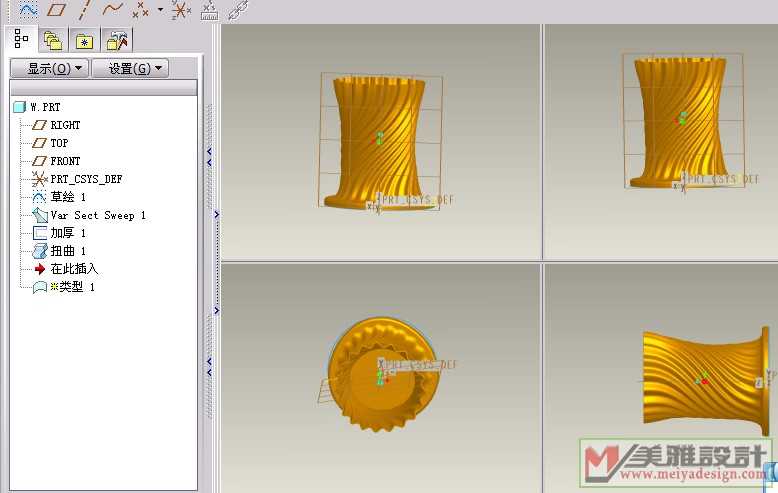Click the datum points tool

[141, 9]
